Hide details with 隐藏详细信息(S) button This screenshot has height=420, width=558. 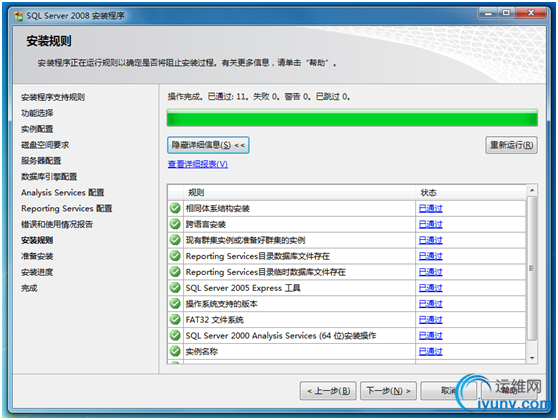[208, 145]
